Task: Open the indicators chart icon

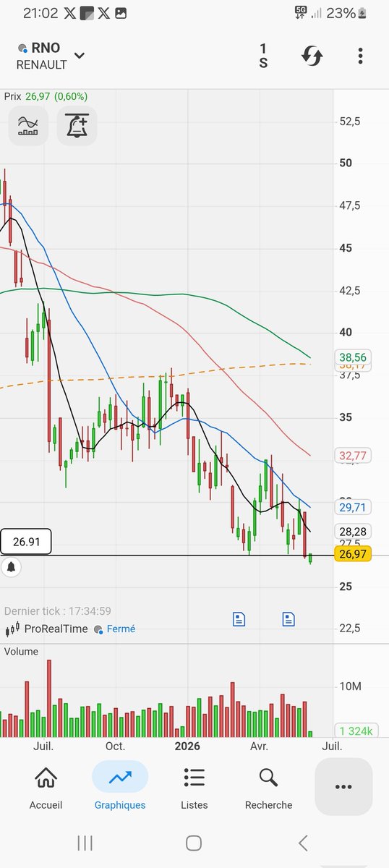Action: (28, 126)
